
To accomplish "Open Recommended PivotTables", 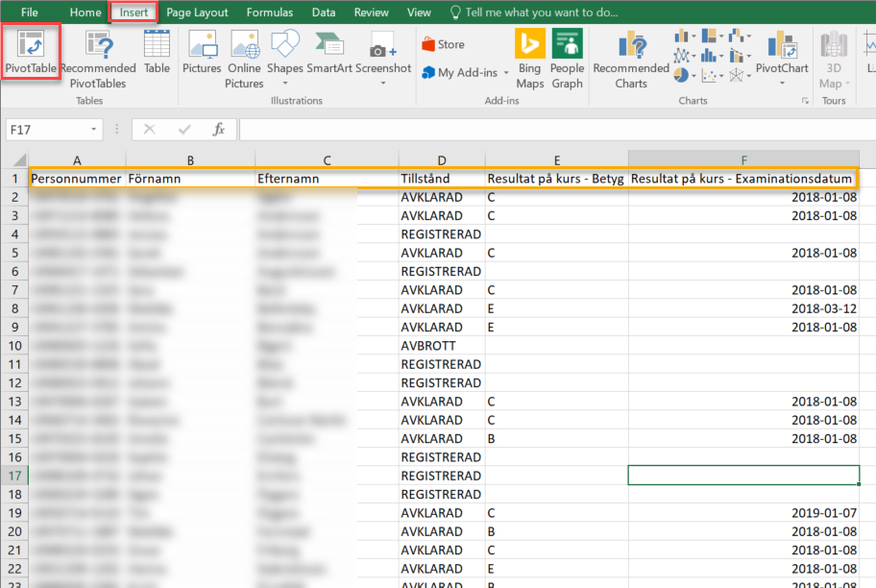I will pyautogui.click(x=98, y=58).
